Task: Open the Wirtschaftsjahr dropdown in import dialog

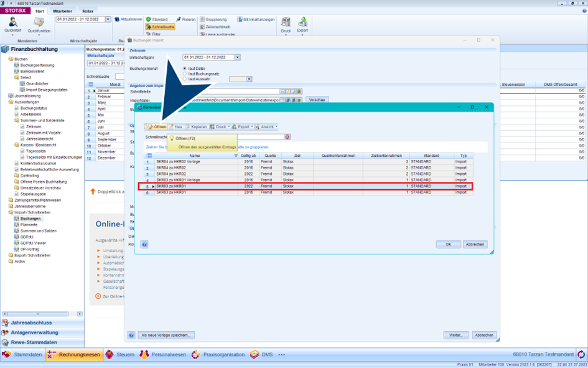Action: (x=237, y=57)
